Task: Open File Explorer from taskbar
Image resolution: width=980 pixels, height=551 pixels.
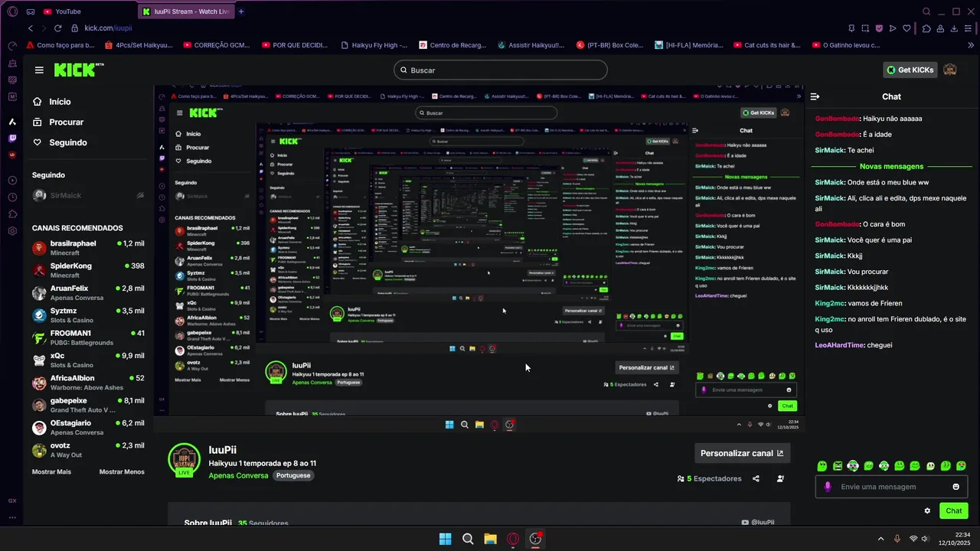Action: (490, 539)
